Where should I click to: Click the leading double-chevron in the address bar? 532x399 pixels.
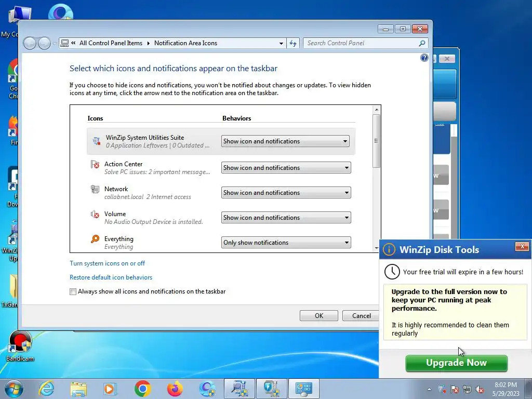(x=73, y=43)
